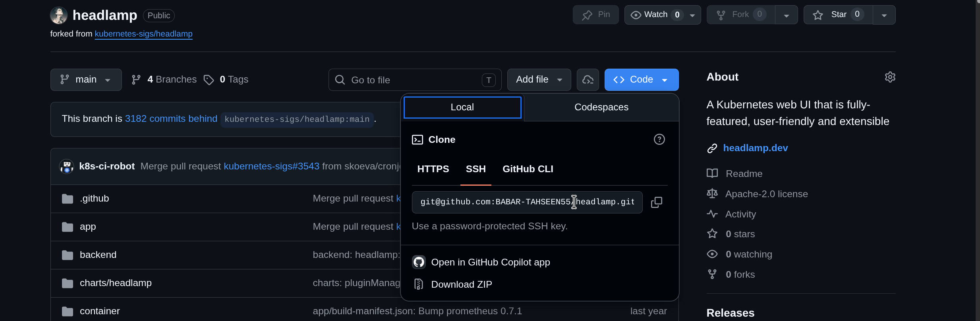Choose the HTTPS clone method tab
Screen dimensions: 980x321
pos(433,169)
